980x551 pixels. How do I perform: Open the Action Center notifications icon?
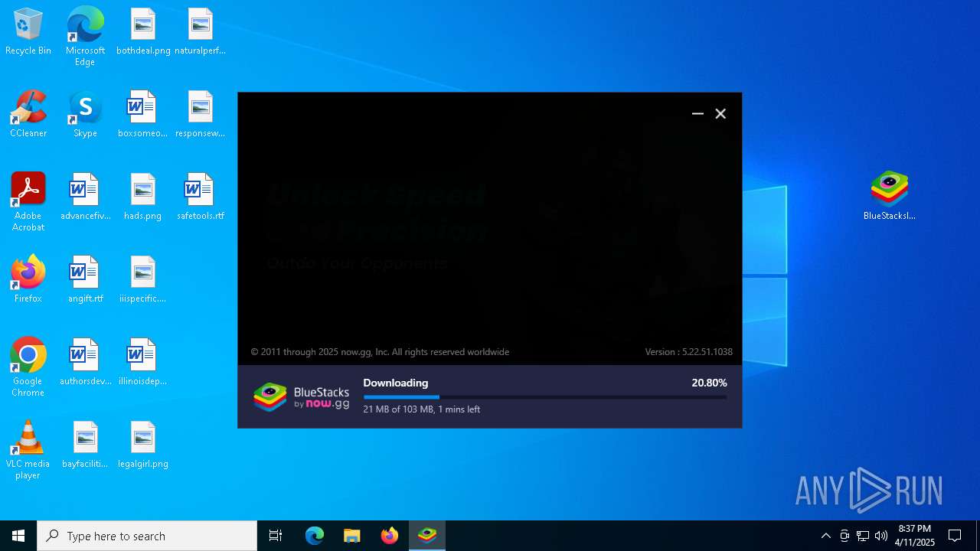955,536
